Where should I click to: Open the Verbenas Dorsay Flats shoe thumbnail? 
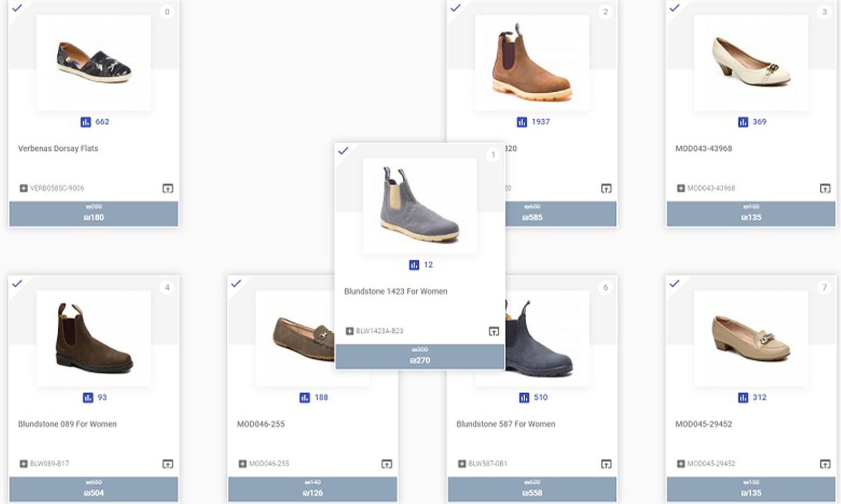[94, 63]
